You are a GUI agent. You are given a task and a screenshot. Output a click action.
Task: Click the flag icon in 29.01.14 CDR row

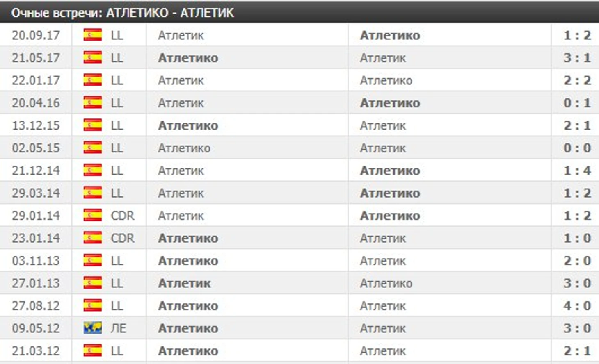tap(92, 215)
